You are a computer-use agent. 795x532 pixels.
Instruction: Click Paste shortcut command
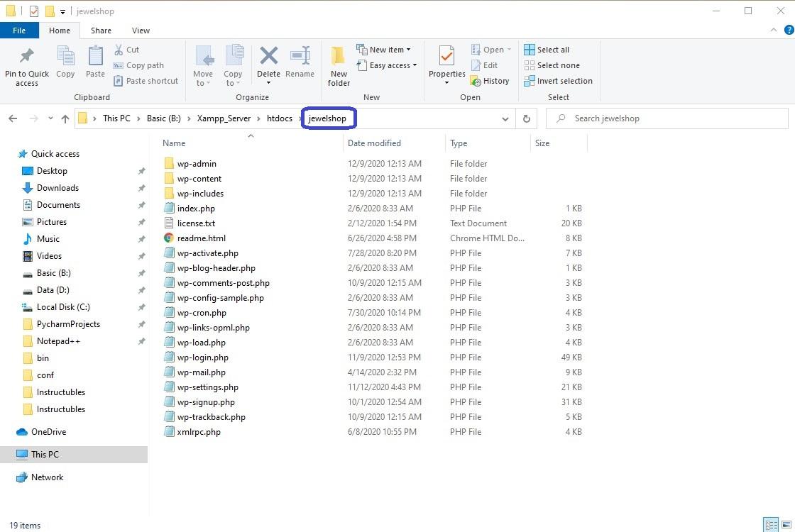pyautogui.click(x=146, y=81)
